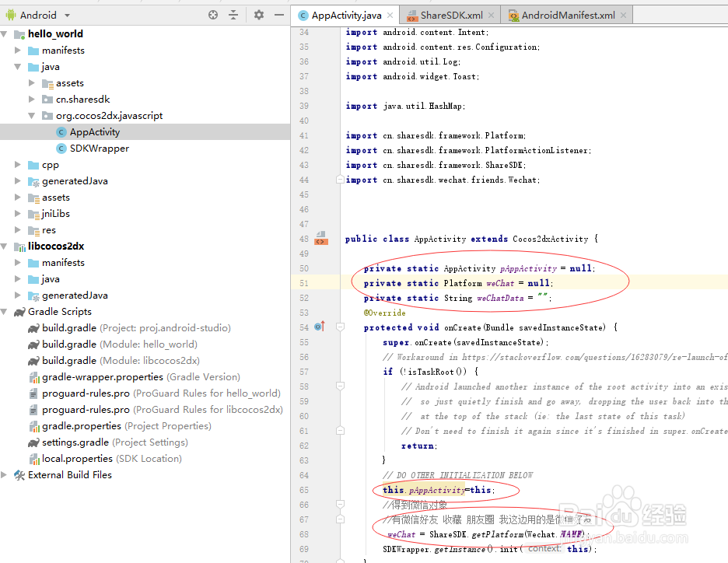This screenshot has height=563, width=728.
Task: Open project panel settings gear
Action: click(x=258, y=15)
